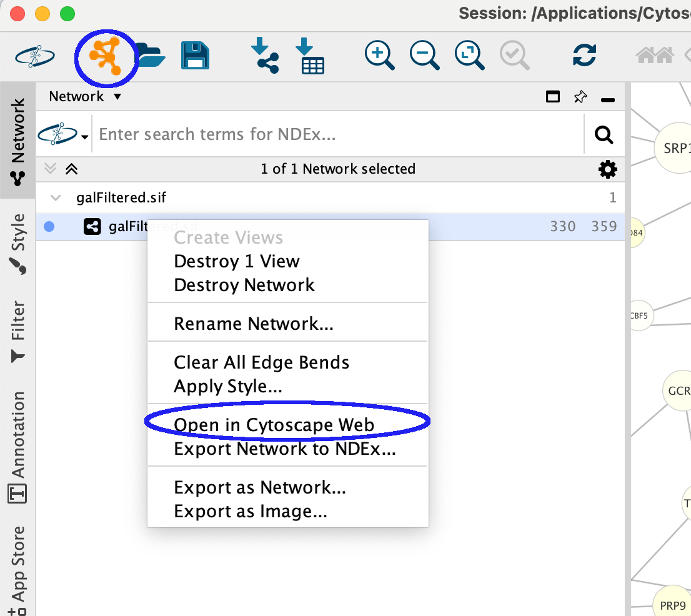Collapse all networks with double up arrows

72,169
